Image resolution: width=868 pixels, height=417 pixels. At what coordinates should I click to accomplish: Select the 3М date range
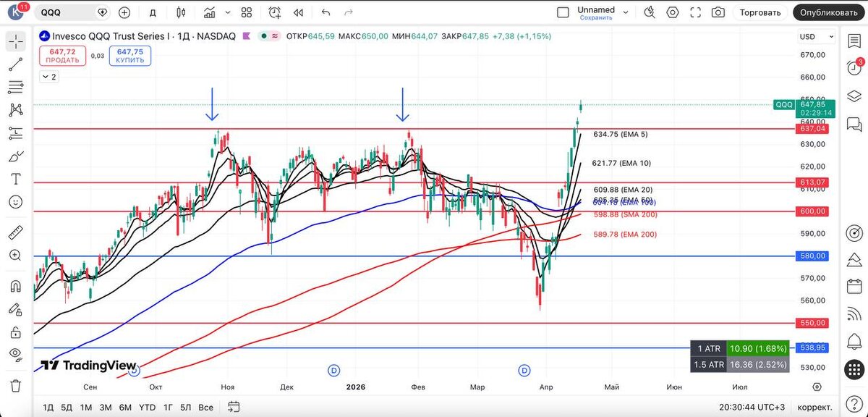click(x=106, y=407)
